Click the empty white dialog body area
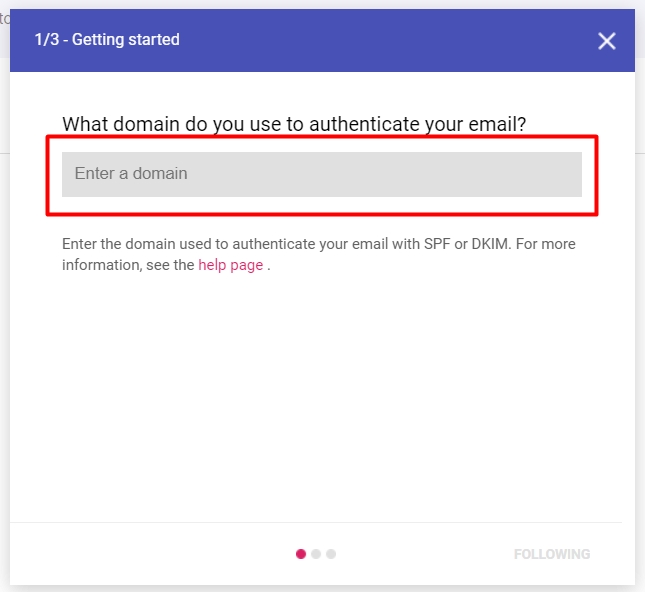 point(321,400)
